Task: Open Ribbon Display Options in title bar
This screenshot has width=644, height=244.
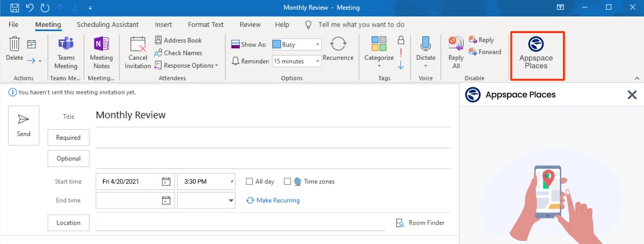Action: (560, 7)
